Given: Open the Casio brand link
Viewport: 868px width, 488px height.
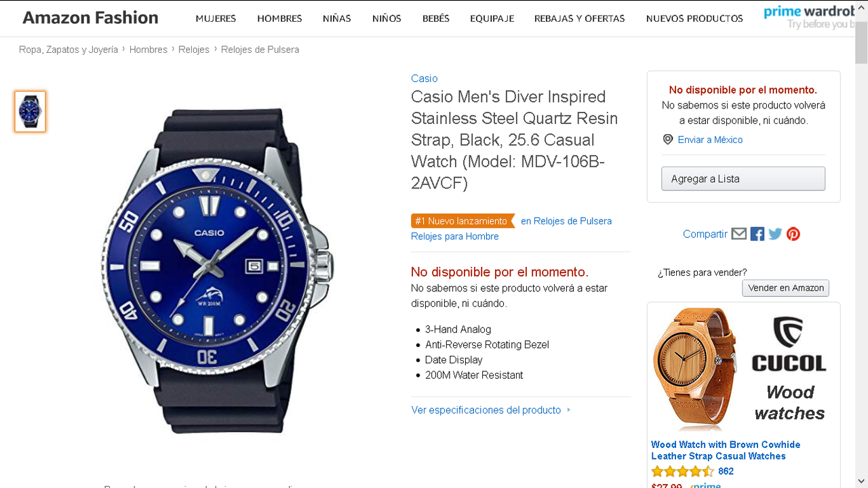Looking at the screenshot, I should point(425,79).
